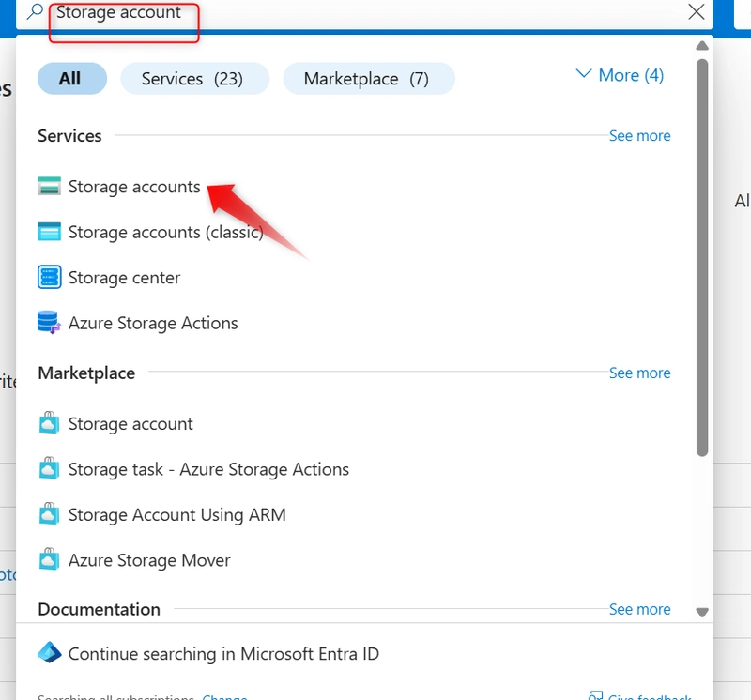Screen dimensions: 751x700
Task: Click Azure Storage Mover bag icon
Action: (50, 559)
